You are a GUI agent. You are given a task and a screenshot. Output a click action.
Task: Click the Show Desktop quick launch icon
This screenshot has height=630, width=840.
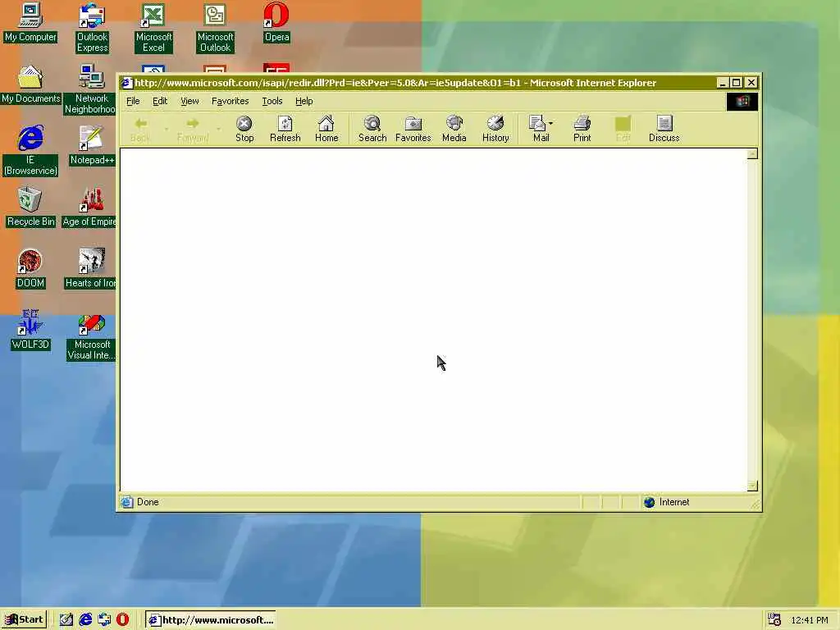[x=66, y=620]
